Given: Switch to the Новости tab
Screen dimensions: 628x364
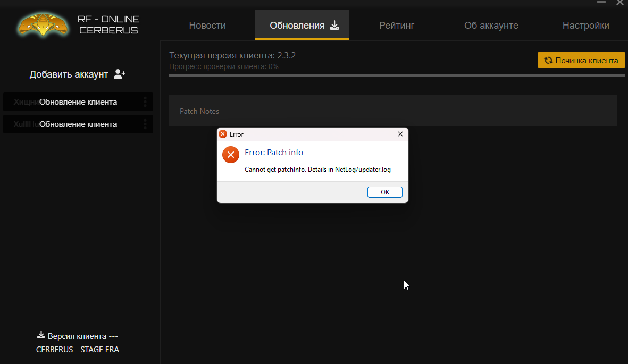Looking at the screenshot, I should (207, 26).
